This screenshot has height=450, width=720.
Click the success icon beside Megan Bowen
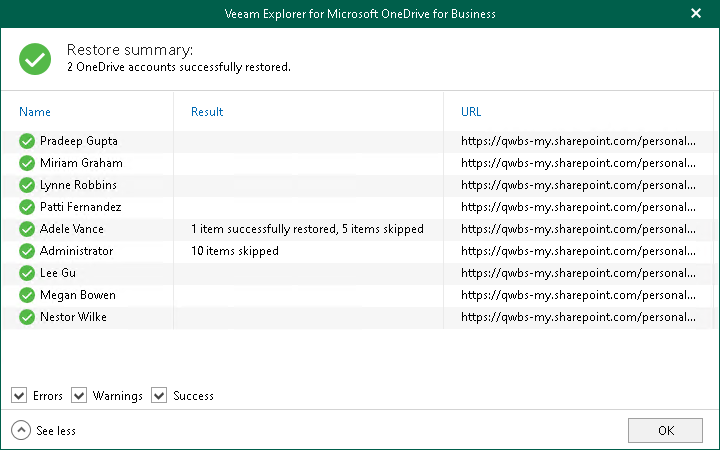pos(27,295)
